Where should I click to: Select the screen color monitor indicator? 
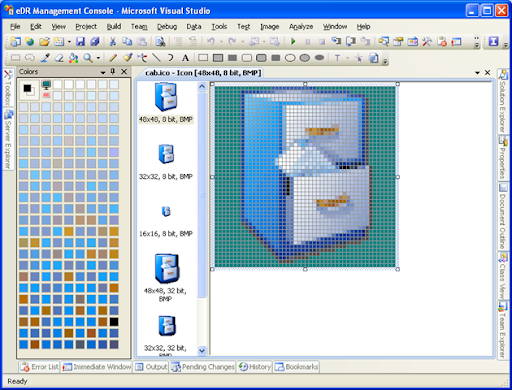[x=46, y=85]
